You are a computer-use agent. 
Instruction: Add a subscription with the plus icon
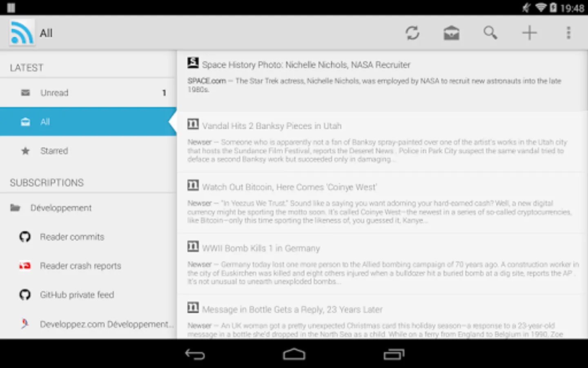tap(529, 33)
